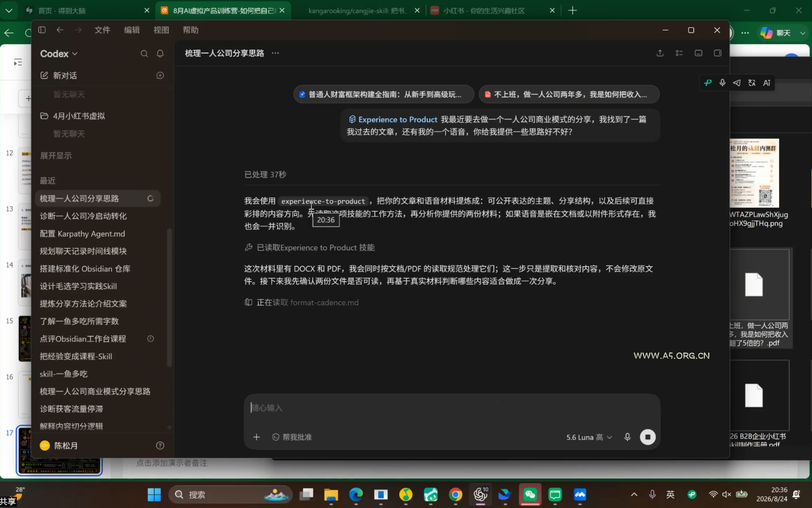Select the 诊断获客流量停滞 conversation
Image resolution: width=812 pixels, height=508 pixels.
pos(97,409)
